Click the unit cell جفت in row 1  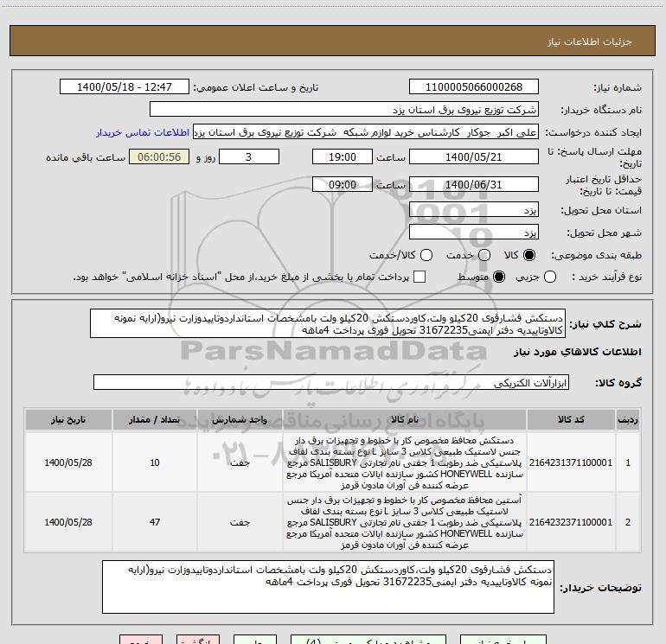coord(240,462)
